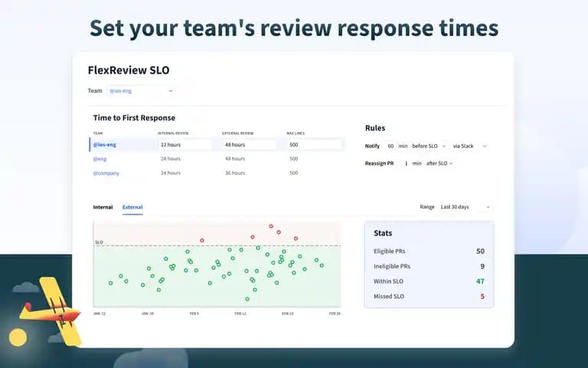Viewport: 588px width, 368px height.
Task: Click the 36 hours external review for @company
Action: pyautogui.click(x=235, y=173)
